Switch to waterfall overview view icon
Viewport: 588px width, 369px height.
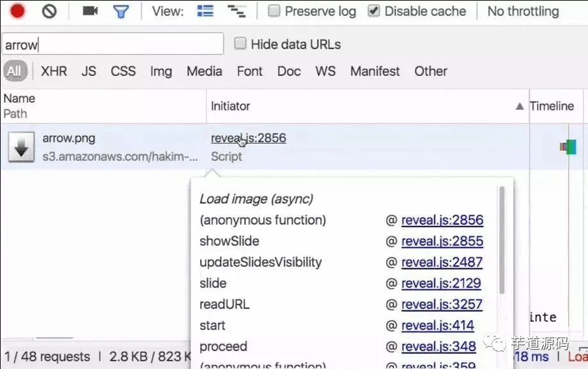236,11
